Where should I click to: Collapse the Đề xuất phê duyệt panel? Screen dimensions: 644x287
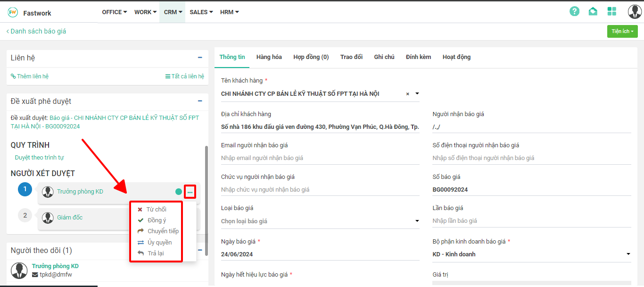click(200, 101)
